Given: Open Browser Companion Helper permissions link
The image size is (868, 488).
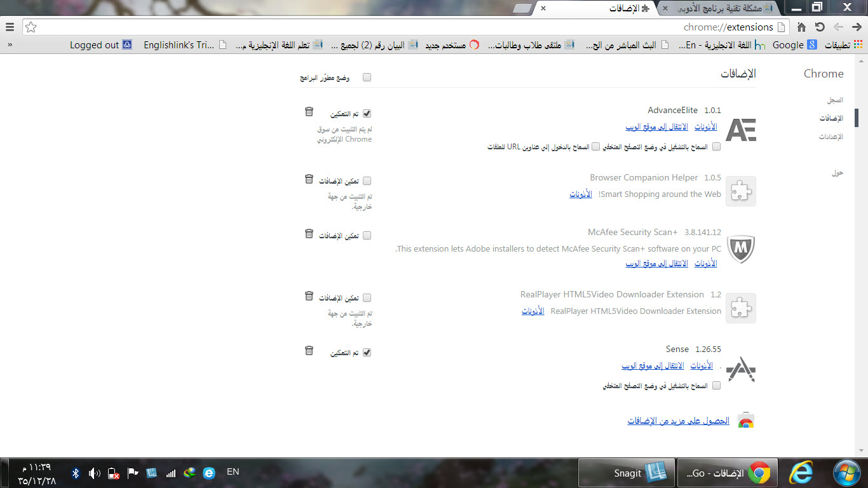Looking at the screenshot, I should click(x=581, y=194).
